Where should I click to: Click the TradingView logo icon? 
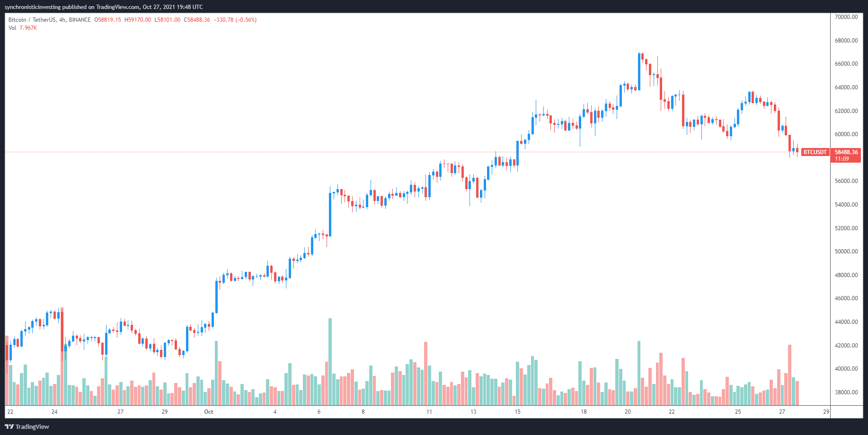pos(9,426)
